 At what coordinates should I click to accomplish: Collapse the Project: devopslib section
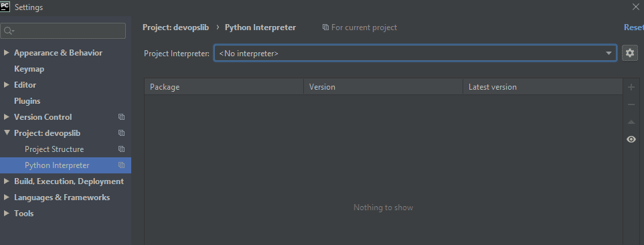tap(6, 133)
